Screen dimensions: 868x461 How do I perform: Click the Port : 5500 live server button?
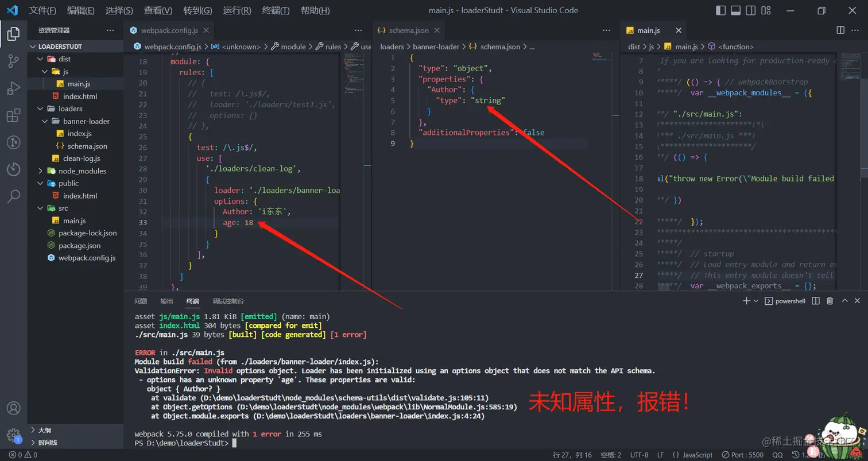743,455
